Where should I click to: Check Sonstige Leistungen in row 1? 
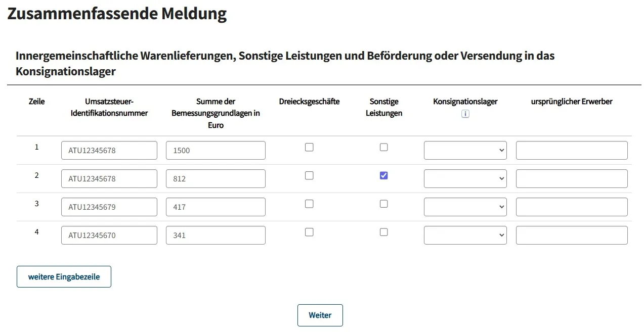click(x=384, y=147)
